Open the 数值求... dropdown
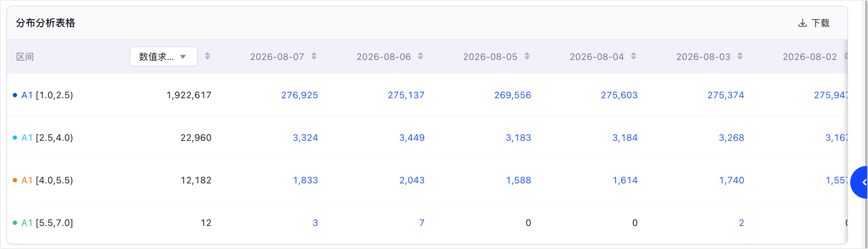 (x=164, y=56)
